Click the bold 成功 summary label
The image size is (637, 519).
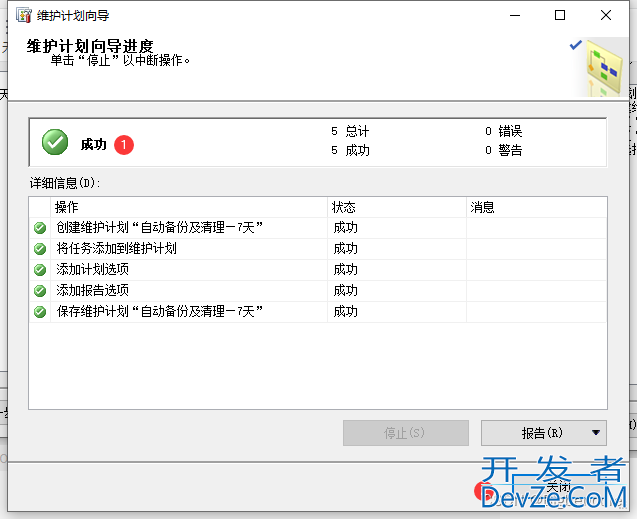point(93,145)
